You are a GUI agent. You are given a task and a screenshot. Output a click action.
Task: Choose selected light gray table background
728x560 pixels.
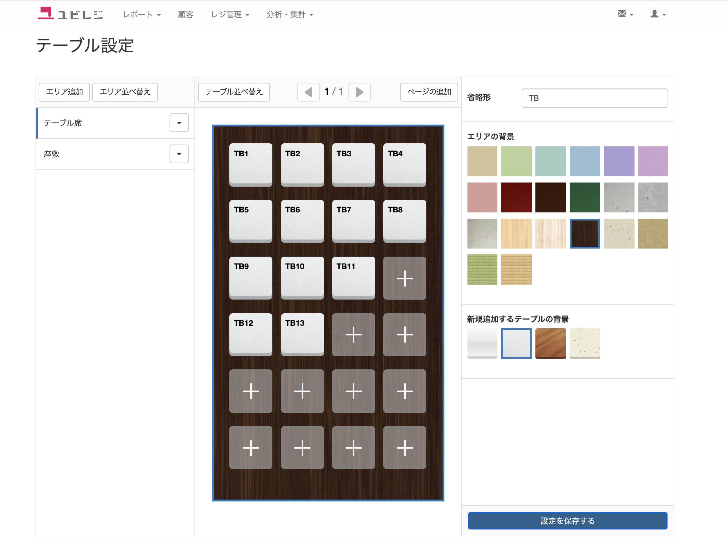[x=516, y=343]
